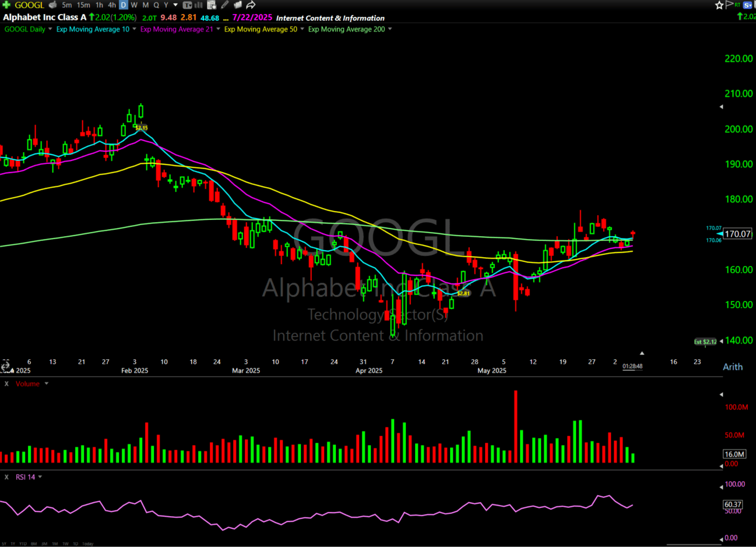Image resolution: width=756 pixels, height=547 pixels.
Task: Jump to Today on the chart
Action: pyautogui.click(x=88, y=544)
